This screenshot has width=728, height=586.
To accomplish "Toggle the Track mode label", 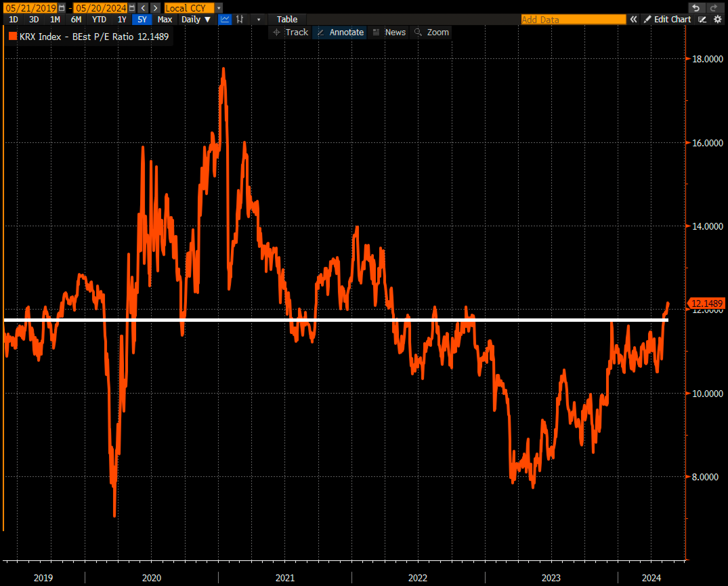I will tap(297, 33).
